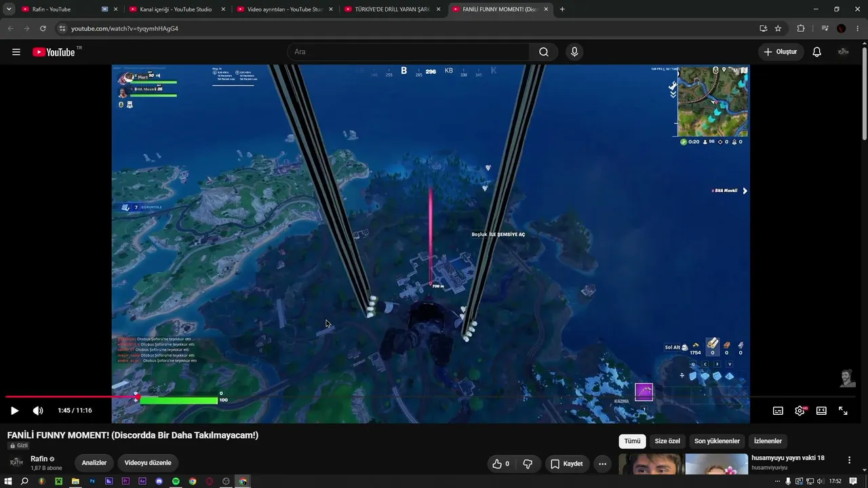Toggle theater mode on the player

tap(821, 411)
